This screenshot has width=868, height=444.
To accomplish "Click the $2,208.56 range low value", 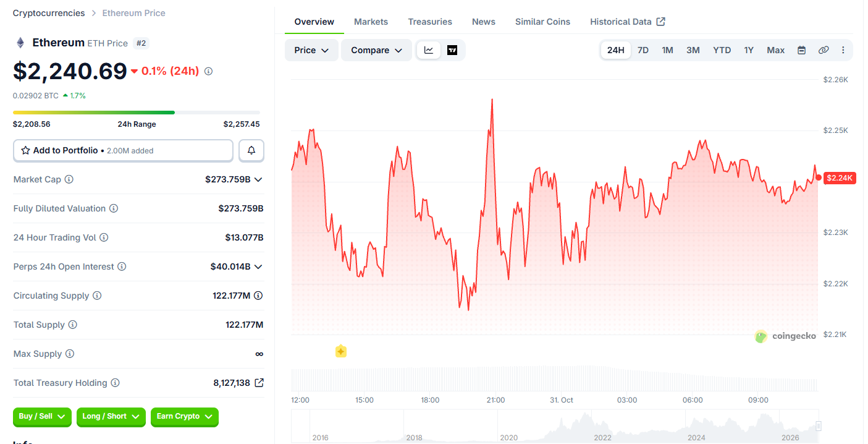I will pos(32,124).
